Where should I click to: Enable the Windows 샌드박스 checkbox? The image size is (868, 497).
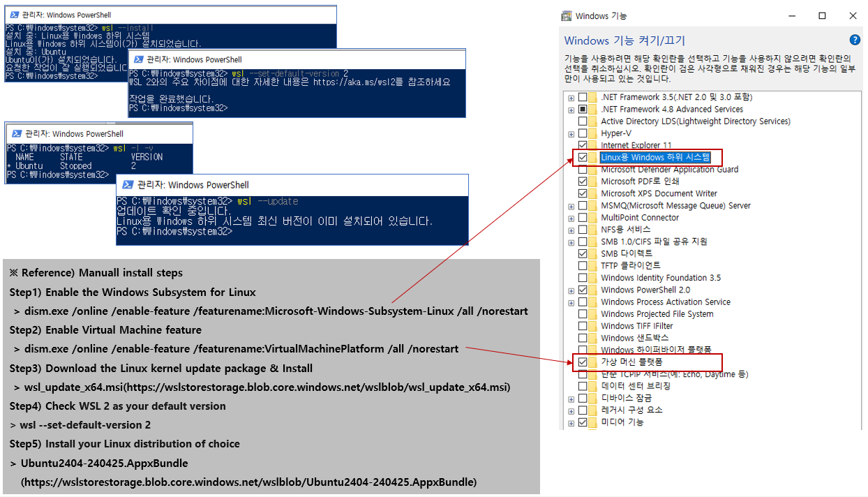(583, 338)
